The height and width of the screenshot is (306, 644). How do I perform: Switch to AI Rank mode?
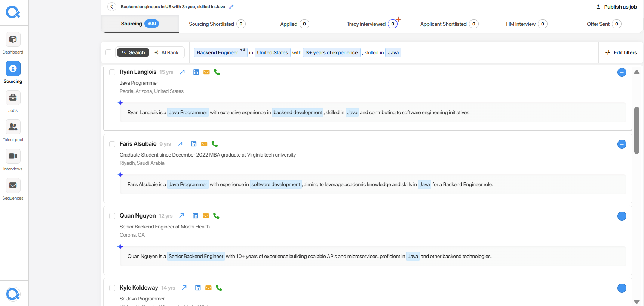click(166, 52)
